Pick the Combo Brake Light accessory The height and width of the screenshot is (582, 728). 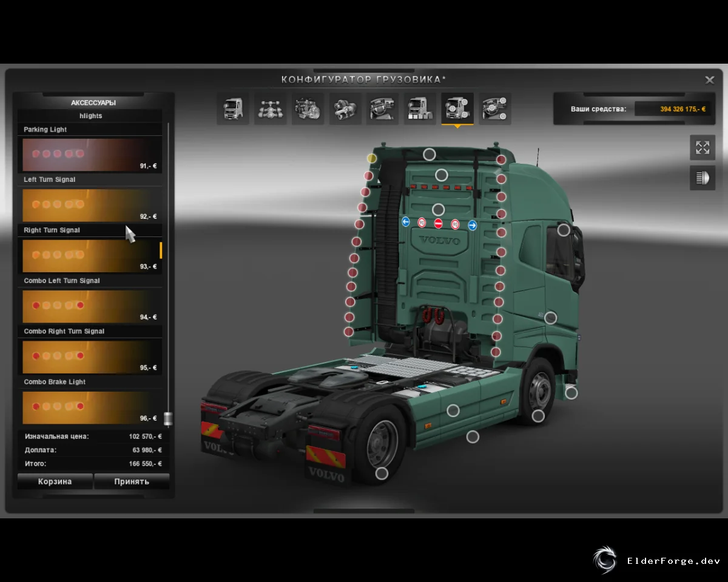[92, 407]
